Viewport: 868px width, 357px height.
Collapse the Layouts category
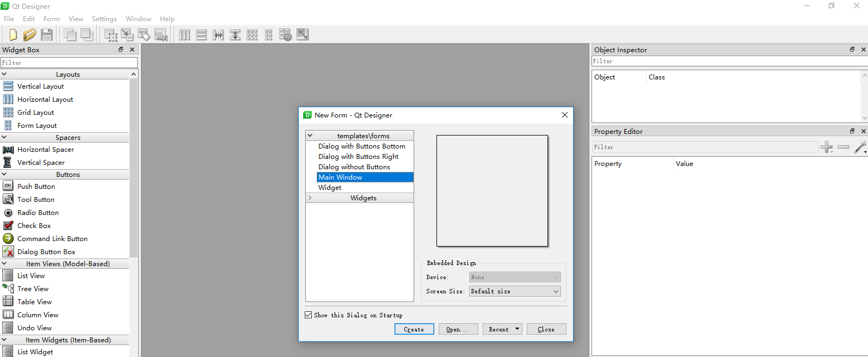[x=4, y=74]
